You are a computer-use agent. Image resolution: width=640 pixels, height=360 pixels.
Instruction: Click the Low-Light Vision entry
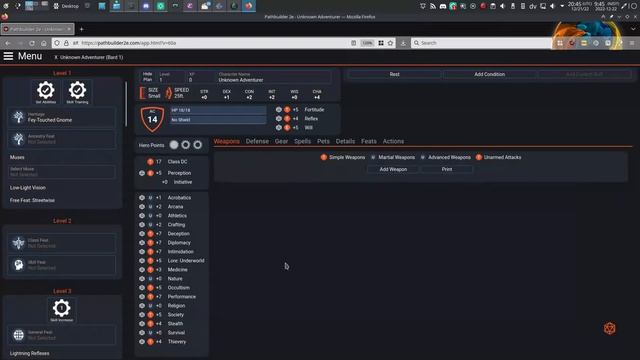point(28,188)
